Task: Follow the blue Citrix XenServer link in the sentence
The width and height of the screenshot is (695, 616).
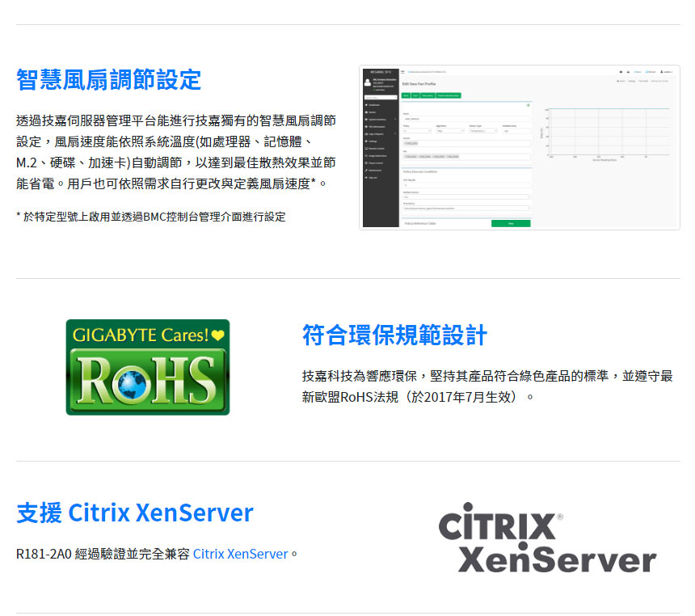Action: click(x=240, y=554)
